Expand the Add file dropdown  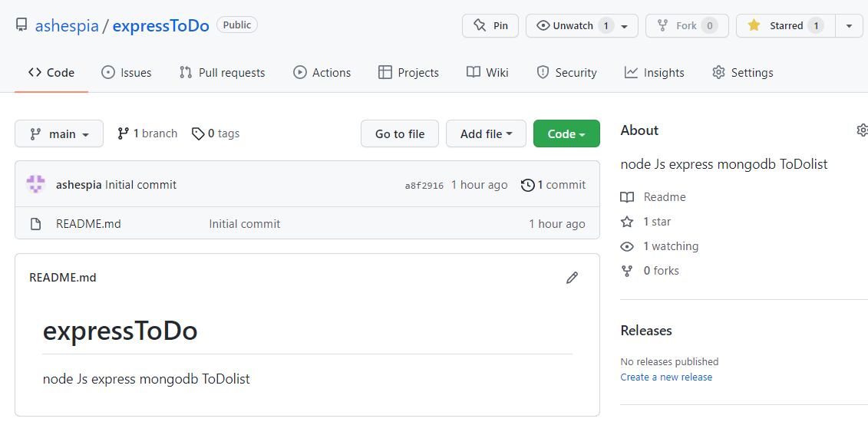(486, 133)
